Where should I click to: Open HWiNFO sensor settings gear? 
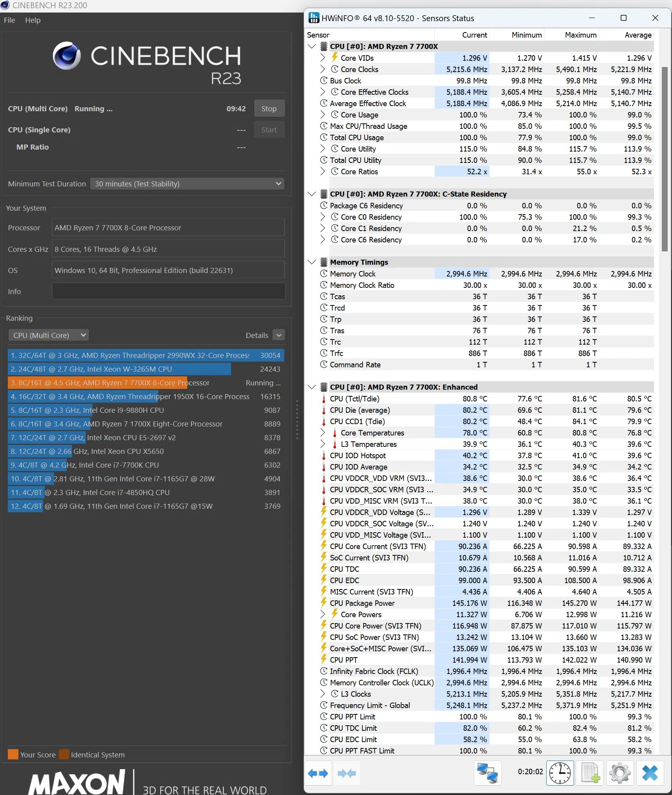(620, 773)
